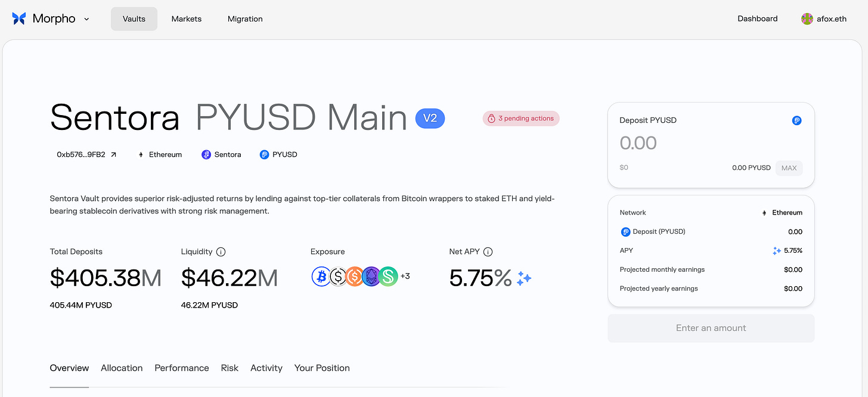The width and height of the screenshot is (868, 397).
Task: Click the $405.38M total deposits value
Action: click(x=106, y=278)
